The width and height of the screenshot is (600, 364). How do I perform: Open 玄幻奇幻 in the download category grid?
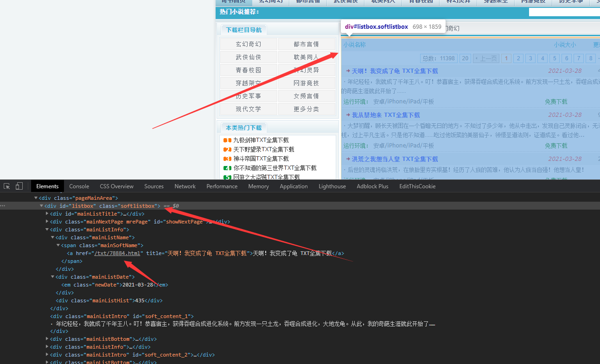[x=249, y=44]
